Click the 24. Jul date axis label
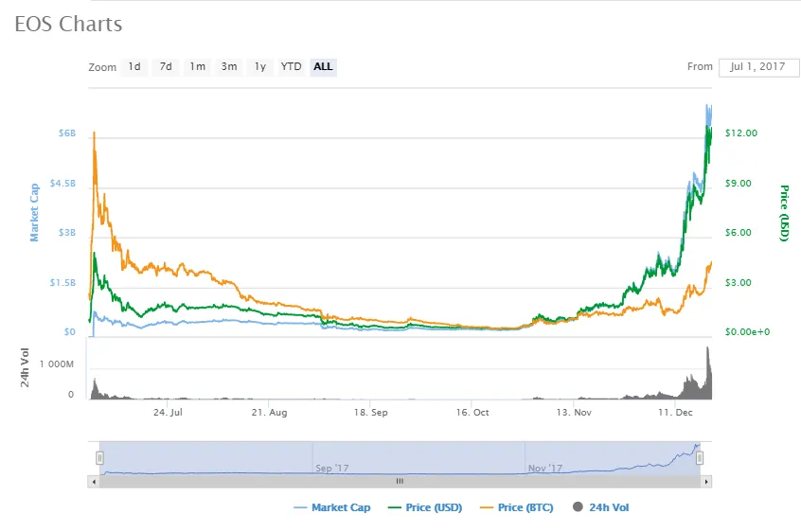 pyautogui.click(x=169, y=413)
